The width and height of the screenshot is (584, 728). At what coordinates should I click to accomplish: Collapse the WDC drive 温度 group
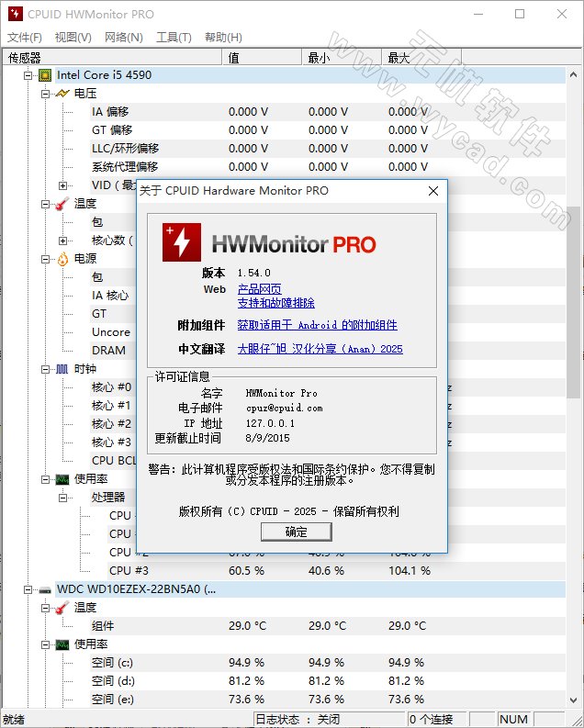(x=45, y=608)
